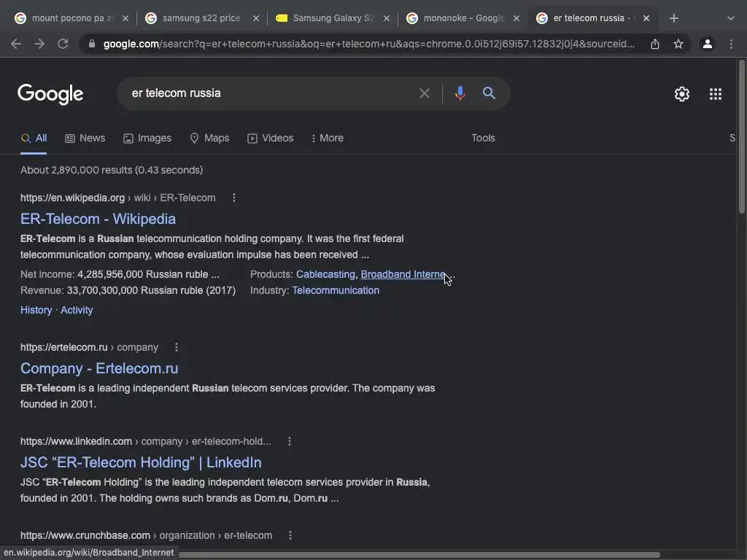Switch to the 'mononoke - Google' tab
This screenshot has width=747, height=560.
pyautogui.click(x=463, y=18)
